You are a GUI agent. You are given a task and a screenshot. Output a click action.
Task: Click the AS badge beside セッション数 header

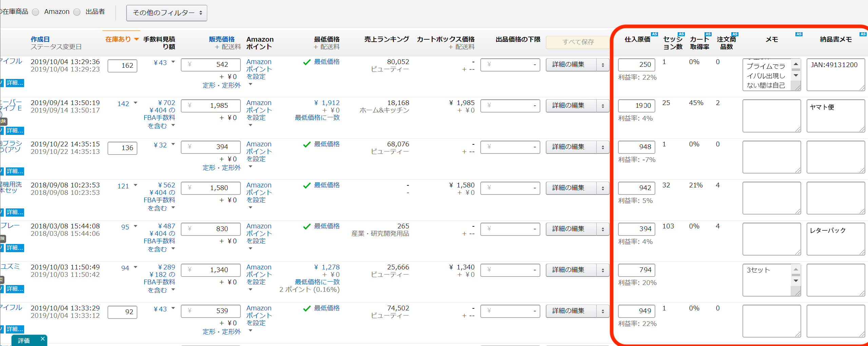pyautogui.click(x=681, y=34)
